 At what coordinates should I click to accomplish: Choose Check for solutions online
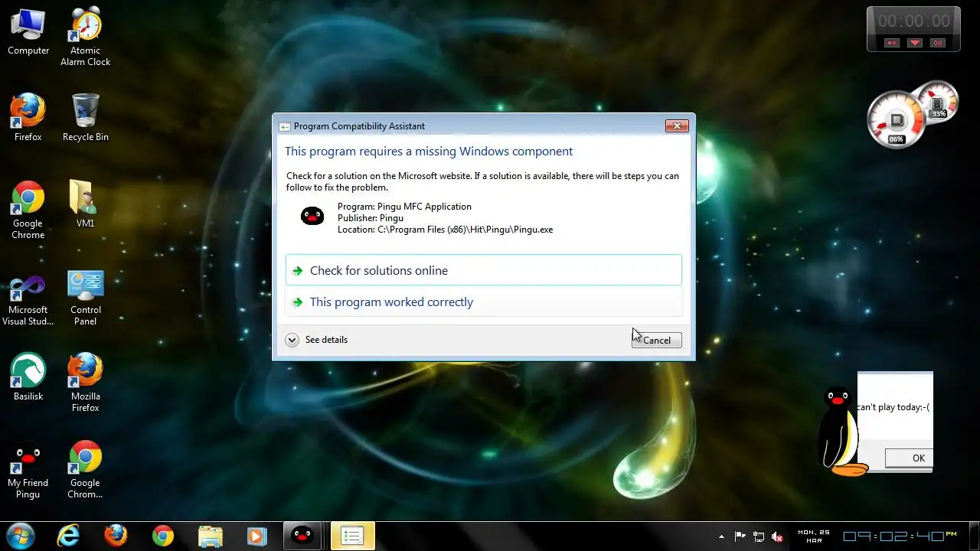point(483,270)
